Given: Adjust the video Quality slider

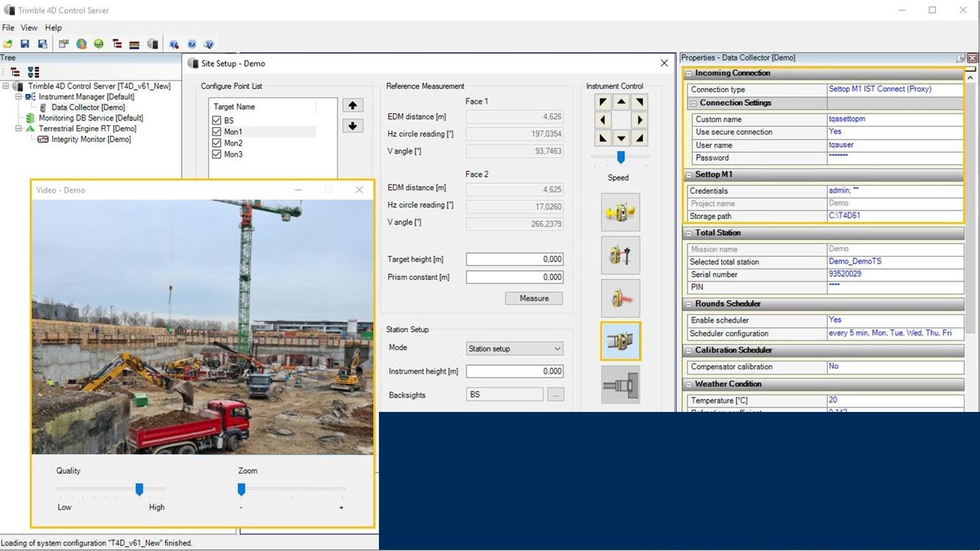Looking at the screenshot, I should (139, 489).
